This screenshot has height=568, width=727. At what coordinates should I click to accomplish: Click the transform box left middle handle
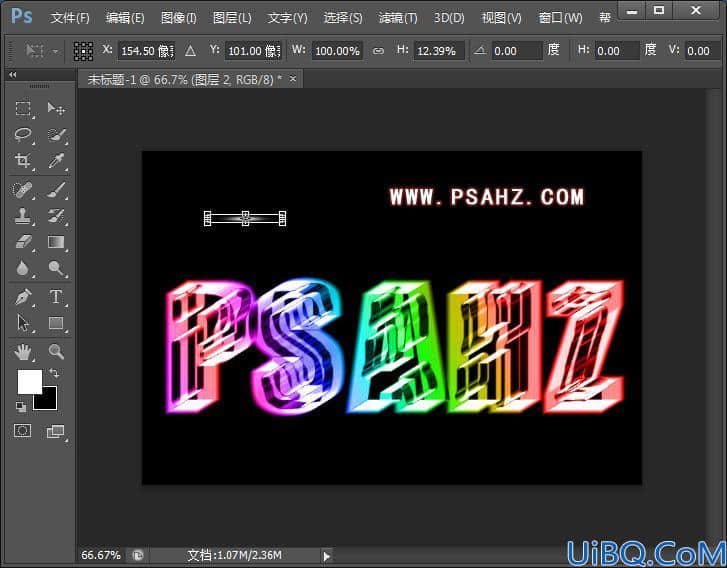tap(207, 218)
